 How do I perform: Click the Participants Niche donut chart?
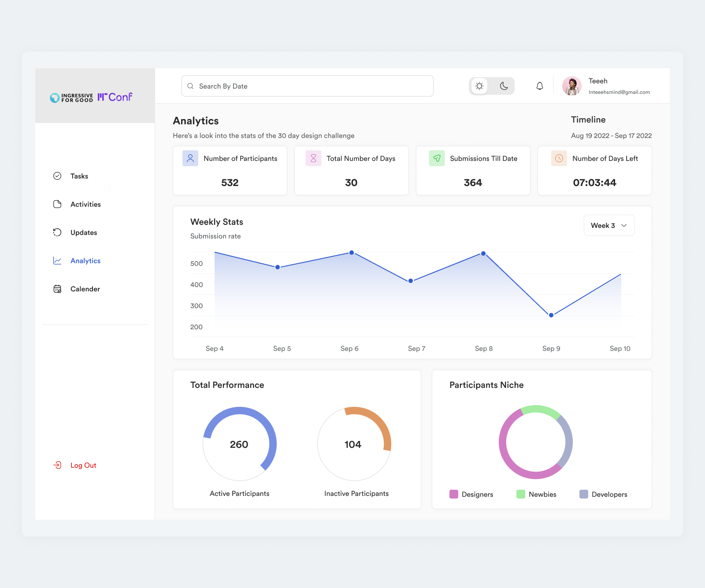click(536, 442)
